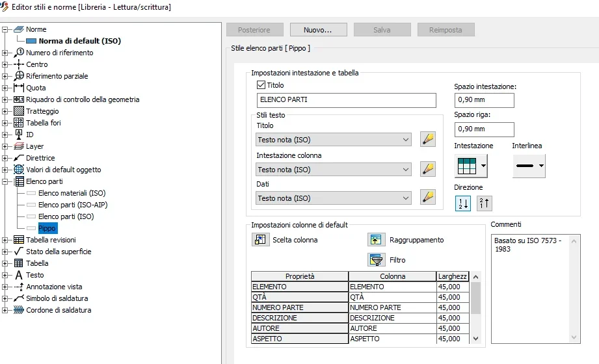Screen dimensions: 599x364
Task: Expand the Quota tree node
Action: pyautogui.click(x=5, y=88)
